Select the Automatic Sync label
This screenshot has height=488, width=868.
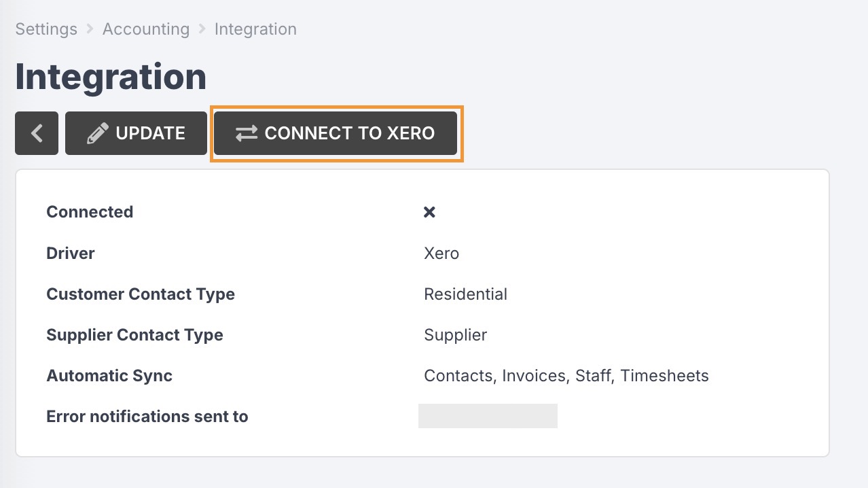coord(109,375)
